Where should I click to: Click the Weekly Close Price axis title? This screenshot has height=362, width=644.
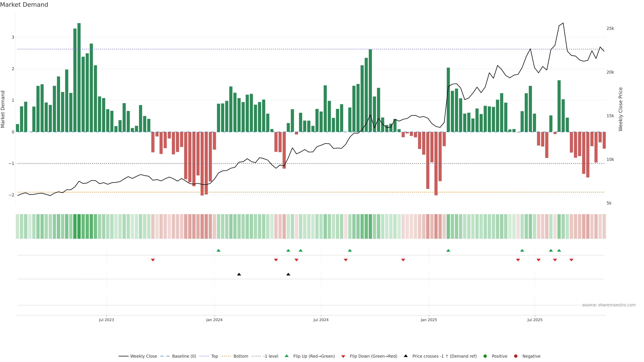pyautogui.click(x=621, y=109)
